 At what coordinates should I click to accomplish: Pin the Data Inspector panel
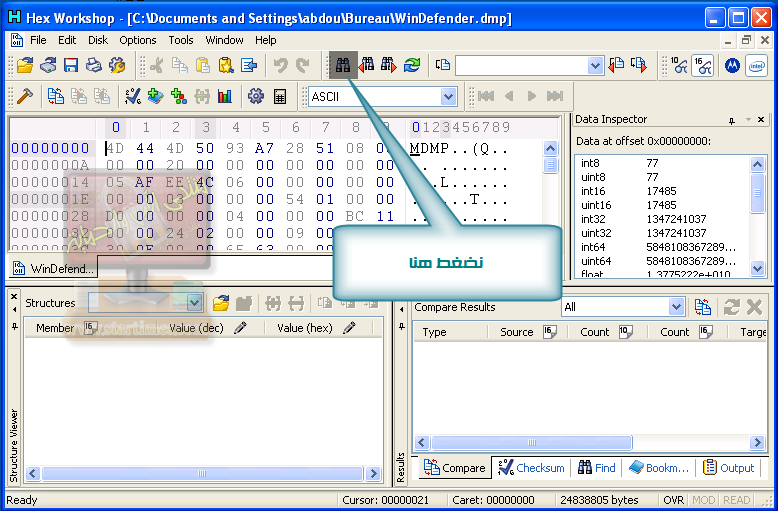click(732, 120)
